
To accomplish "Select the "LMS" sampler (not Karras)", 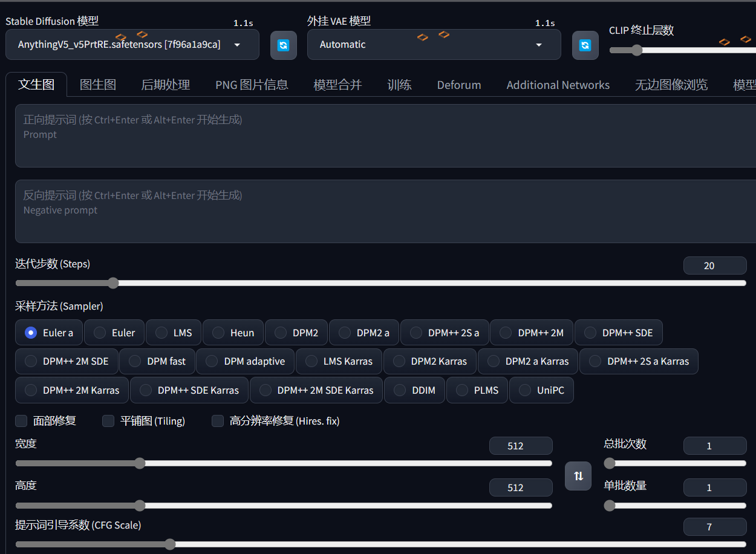I will point(174,333).
